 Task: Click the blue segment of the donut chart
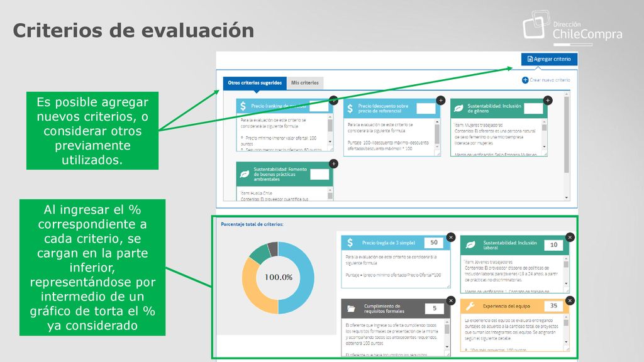(x=307, y=278)
